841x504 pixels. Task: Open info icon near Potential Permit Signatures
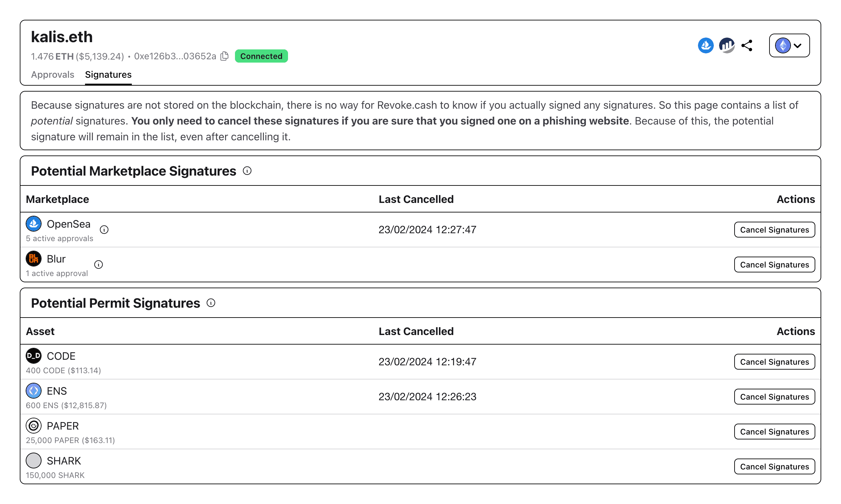click(x=211, y=303)
